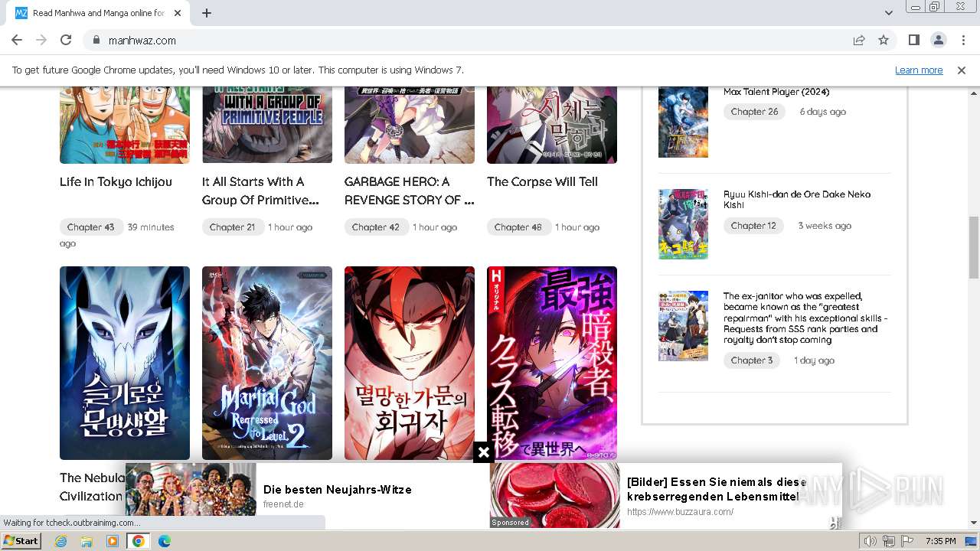
Task: Open The Nebula Civilization cover image
Action: click(x=125, y=363)
